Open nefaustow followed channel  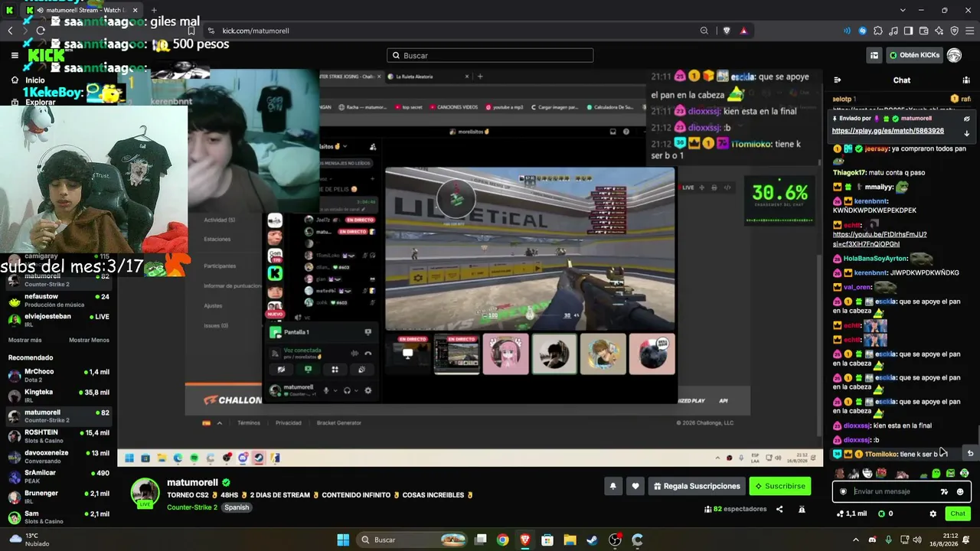click(58, 300)
